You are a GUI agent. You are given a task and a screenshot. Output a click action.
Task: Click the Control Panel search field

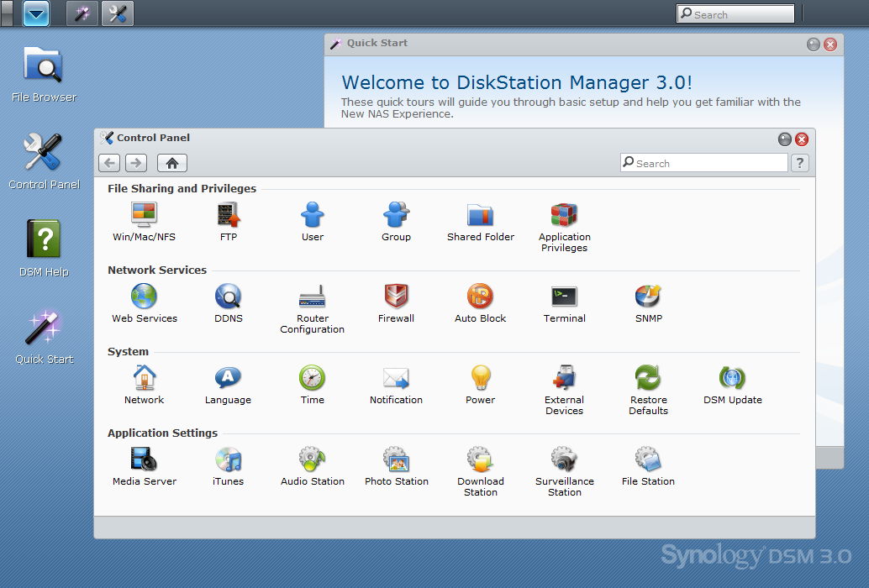point(703,163)
